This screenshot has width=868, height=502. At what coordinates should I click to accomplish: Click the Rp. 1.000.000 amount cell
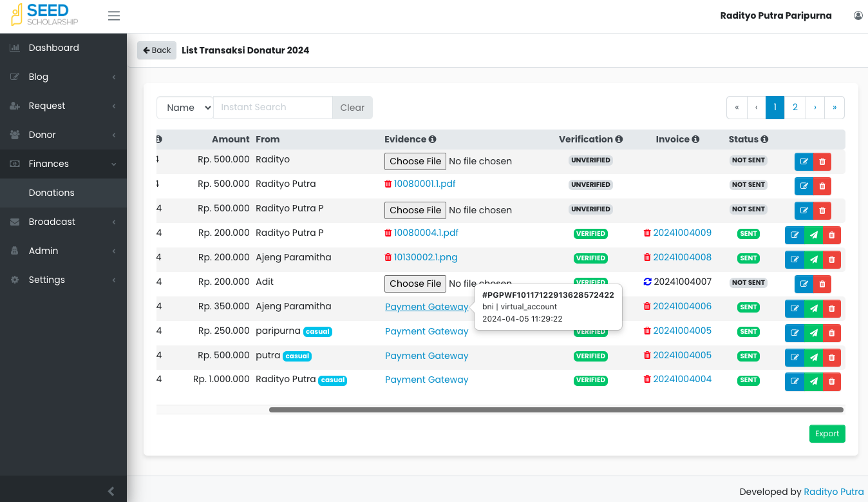[x=222, y=380]
